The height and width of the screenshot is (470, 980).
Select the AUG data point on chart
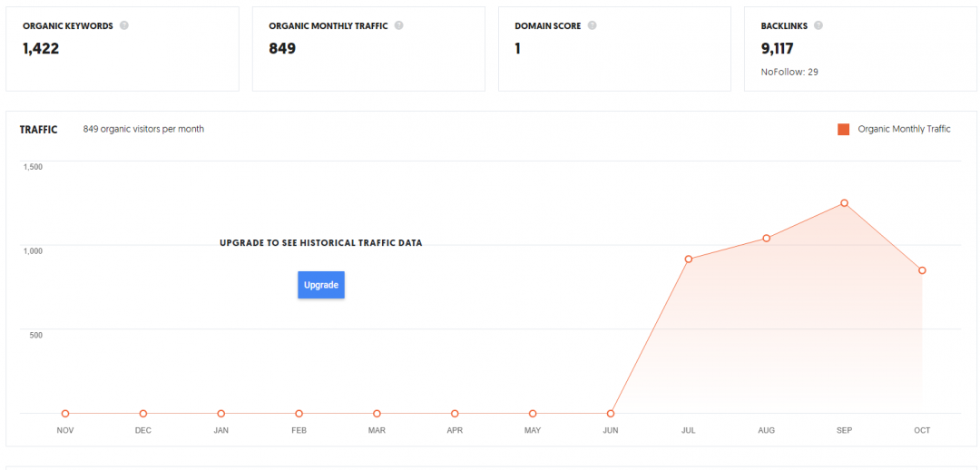point(766,238)
